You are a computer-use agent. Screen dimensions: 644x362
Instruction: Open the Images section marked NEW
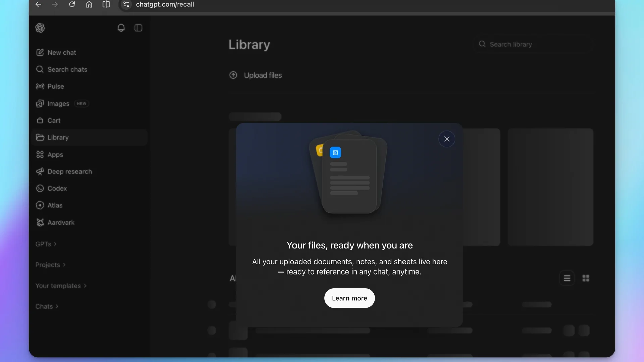[x=58, y=103]
